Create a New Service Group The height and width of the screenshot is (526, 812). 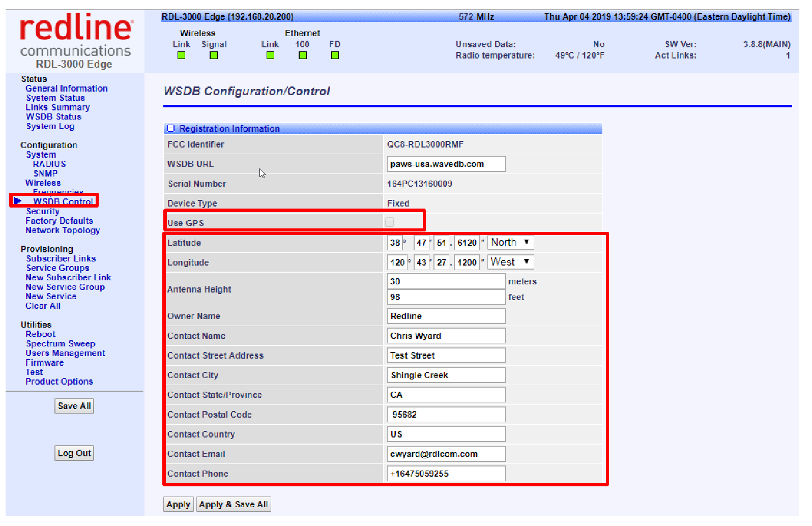65,287
